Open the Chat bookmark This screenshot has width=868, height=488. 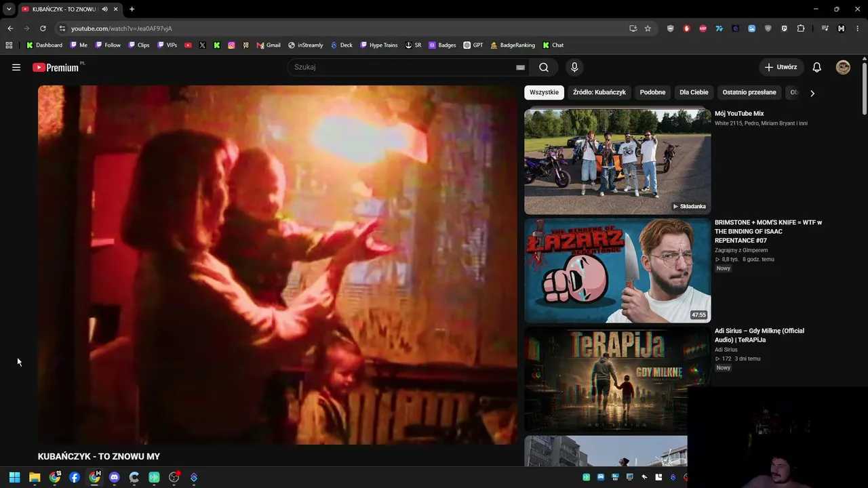point(553,45)
